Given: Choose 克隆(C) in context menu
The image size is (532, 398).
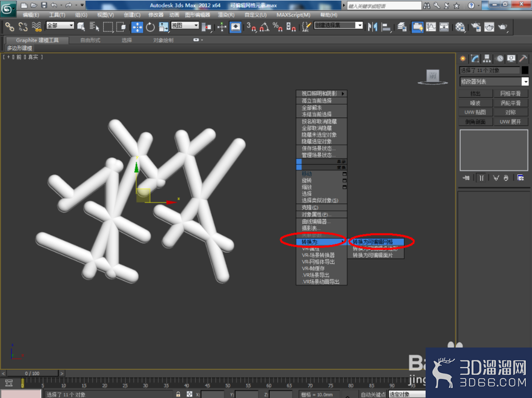Looking at the screenshot, I should point(322,207).
